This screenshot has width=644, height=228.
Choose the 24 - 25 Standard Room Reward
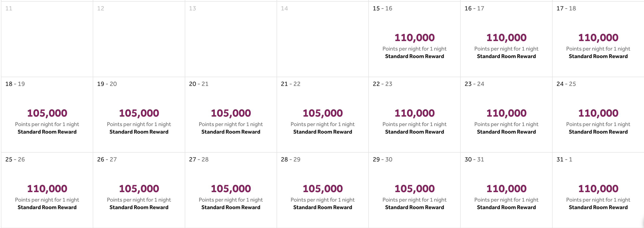pos(598,132)
